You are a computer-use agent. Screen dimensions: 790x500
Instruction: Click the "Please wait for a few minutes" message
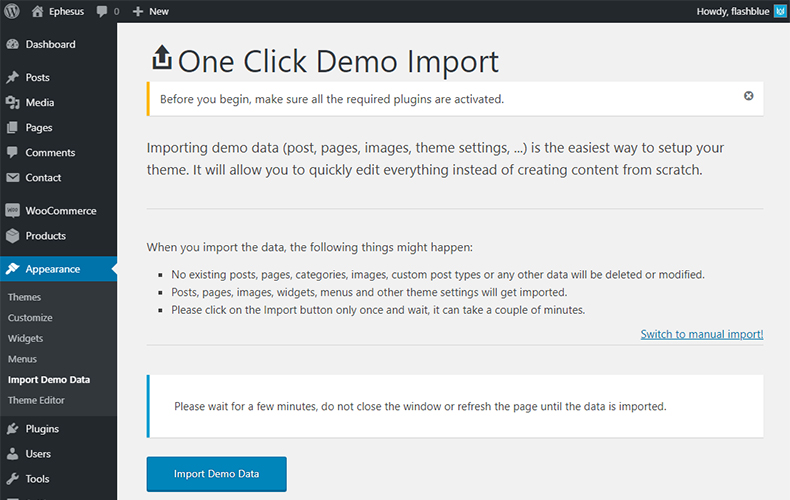click(x=420, y=406)
